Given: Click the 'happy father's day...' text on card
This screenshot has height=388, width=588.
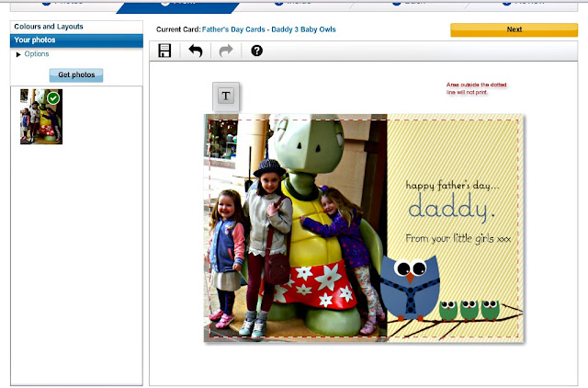Looking at the screenshot, I should (453, 185).
